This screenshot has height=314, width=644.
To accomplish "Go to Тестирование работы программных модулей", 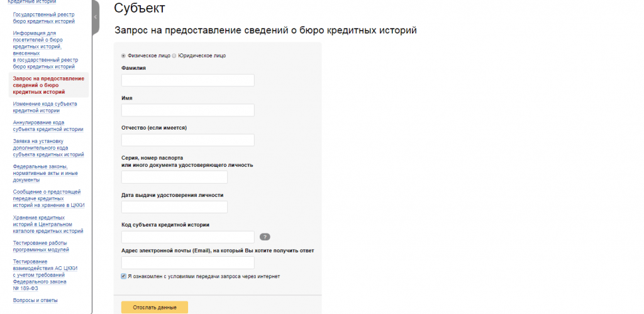I will [40, 245].
